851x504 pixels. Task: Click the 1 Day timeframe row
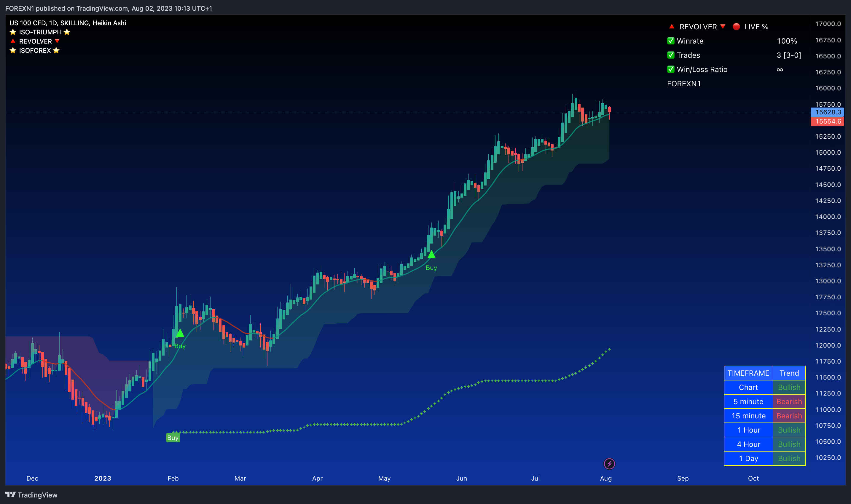(x=765, y=458)
